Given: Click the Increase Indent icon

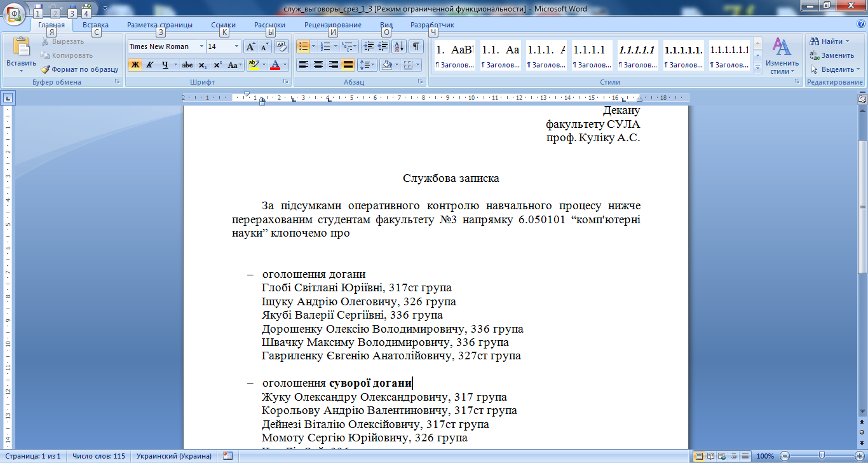Looking at the screenshot, I should pos(383,46).
